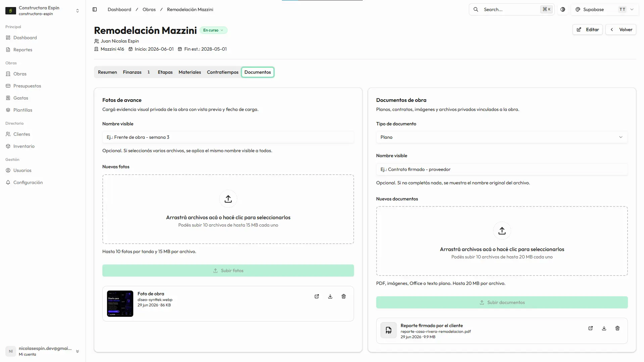The width and height of the screenshot is (644, 362).
Task: Toggle the dark/light theme icon
Action: pyautogui.click(x=563, y=9)
